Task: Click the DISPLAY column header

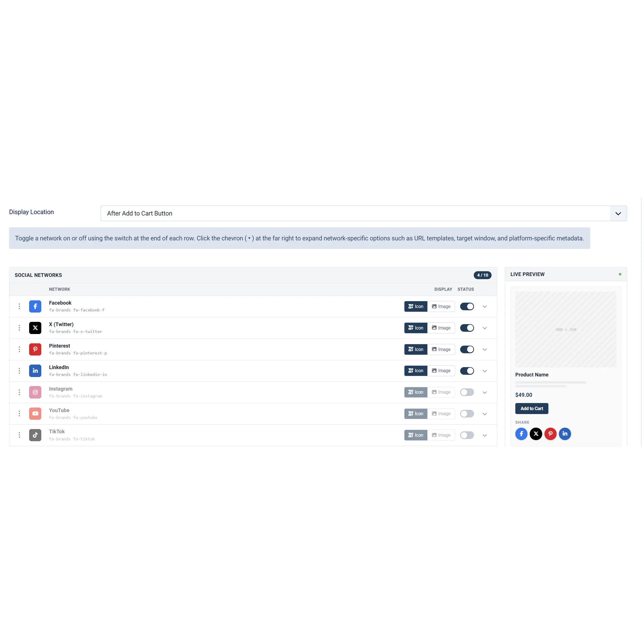Action: 443,289
